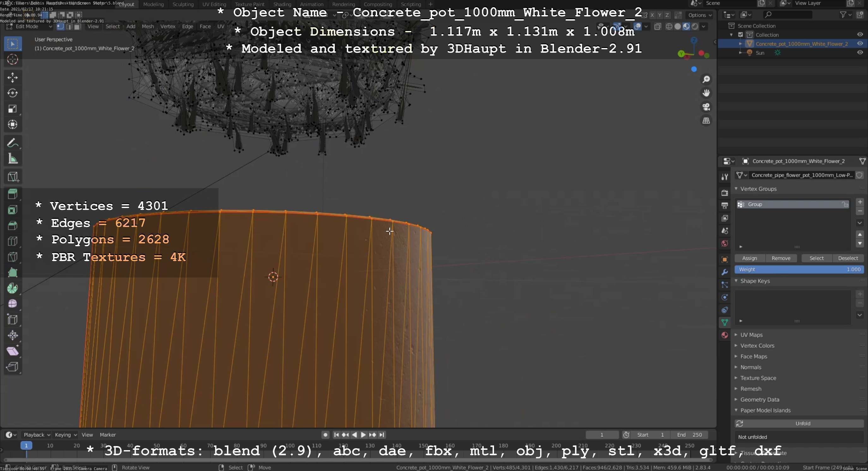Select the Annotate tool
The width and height of the screenshot is (868, 471).
coord(13,143)
